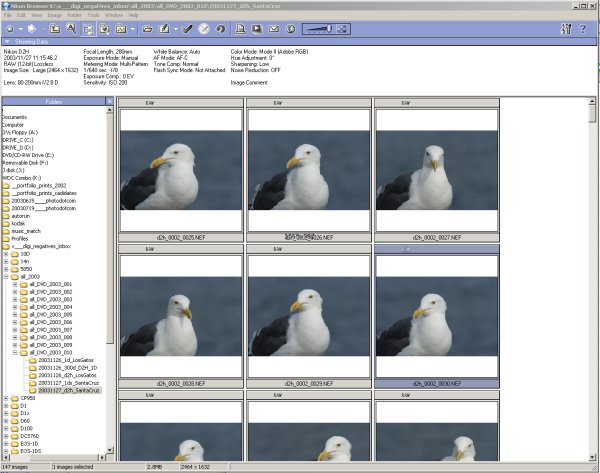Click the round white checkmark icon

204,29
